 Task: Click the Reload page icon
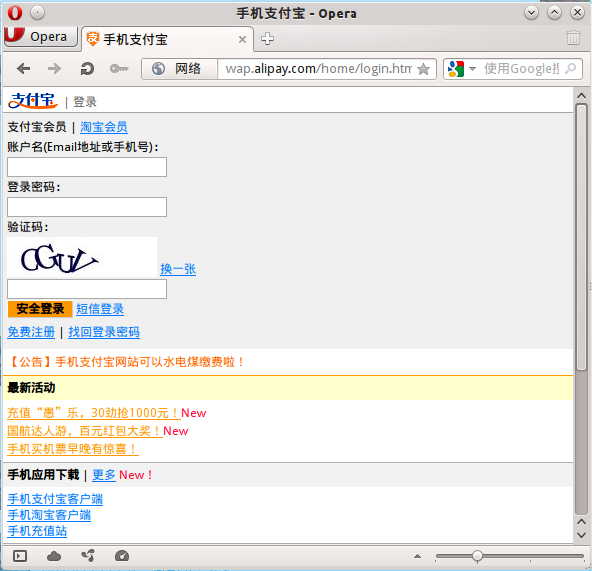87,69
